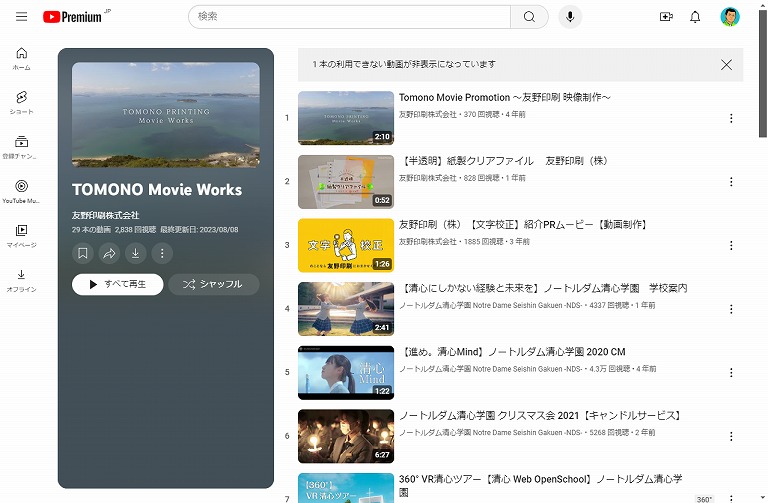Save playlist with bookmark icon
Screen dimensions: 768x503
pos(84,253)
